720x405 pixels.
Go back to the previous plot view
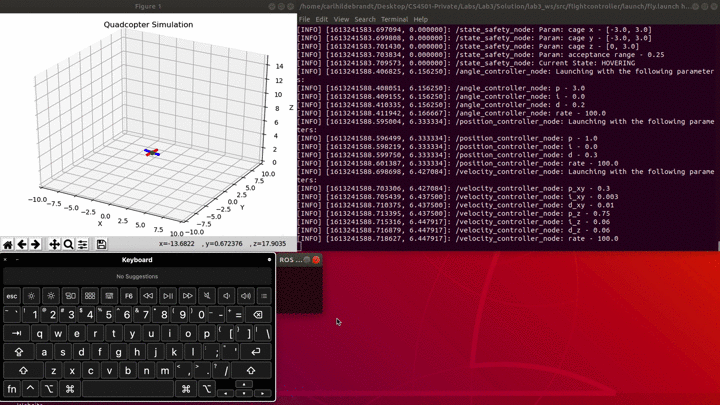coord(22,244)
